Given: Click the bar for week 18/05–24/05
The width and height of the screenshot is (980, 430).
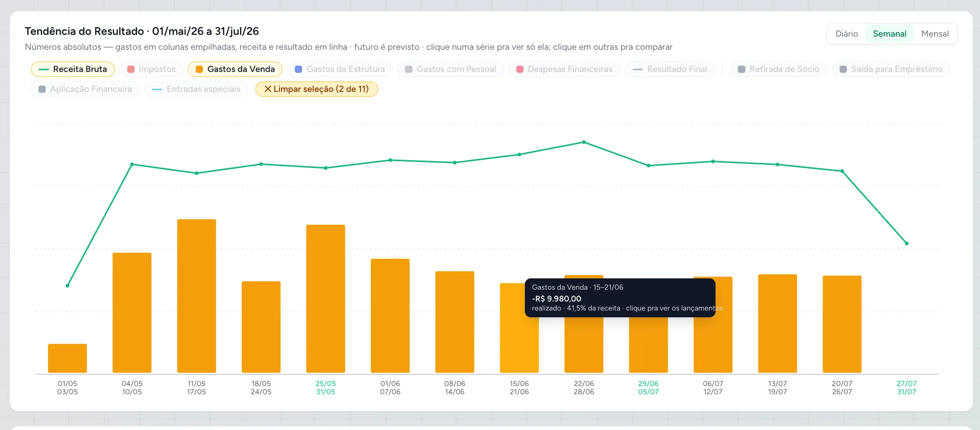Looking at the screenshot, I should coord(261,327).
